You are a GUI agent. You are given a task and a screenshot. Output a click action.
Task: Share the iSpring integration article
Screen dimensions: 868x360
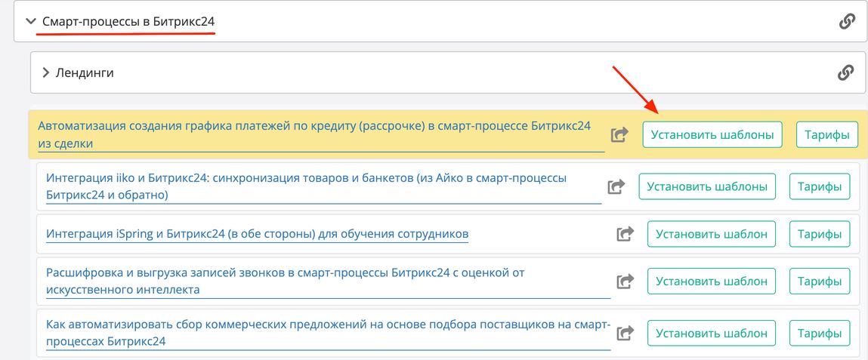point(625,235)
